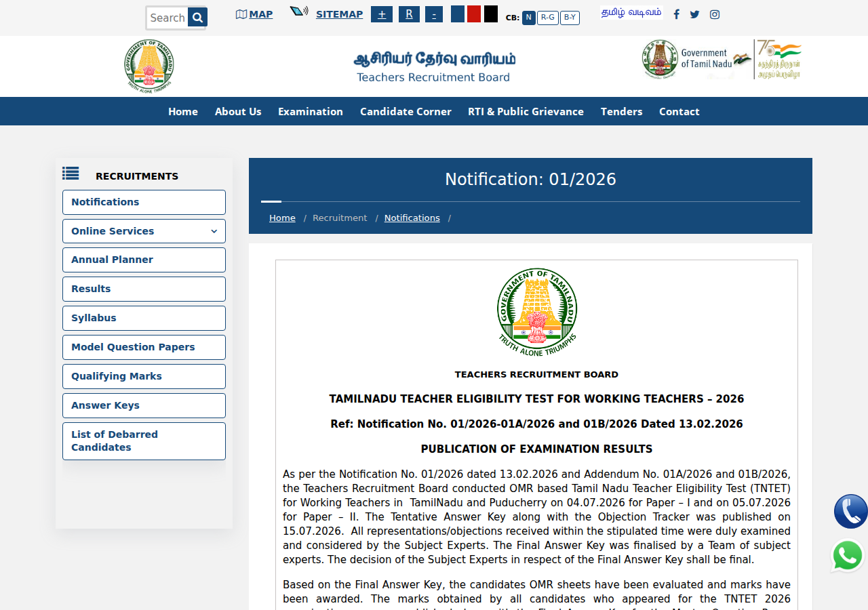This screenshot has width=868, height=610.
Task: Reset font size with R button
Action: point(409,14)
